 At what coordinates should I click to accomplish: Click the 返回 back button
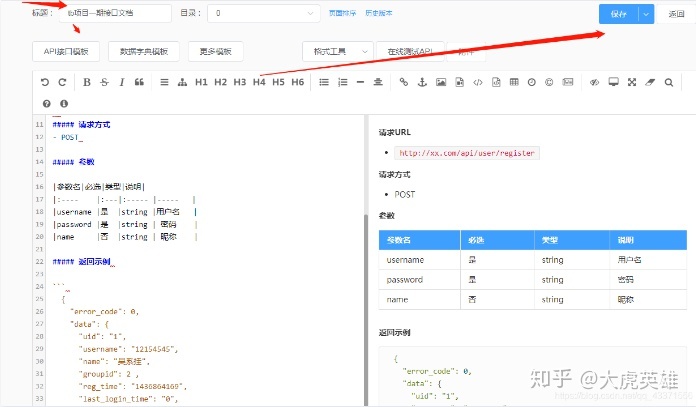[x=676, y=14]
